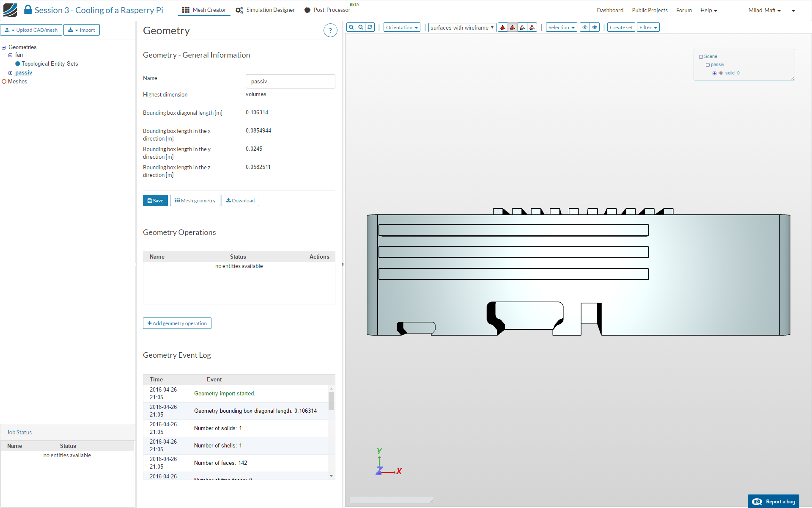
Task: Click the Mesh geometry button
Action: [x=195, y=201]
